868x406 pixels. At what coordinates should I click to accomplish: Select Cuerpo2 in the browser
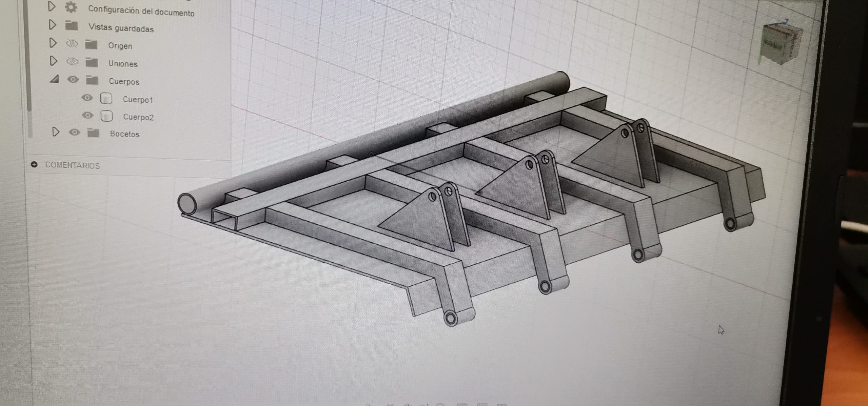138,117
